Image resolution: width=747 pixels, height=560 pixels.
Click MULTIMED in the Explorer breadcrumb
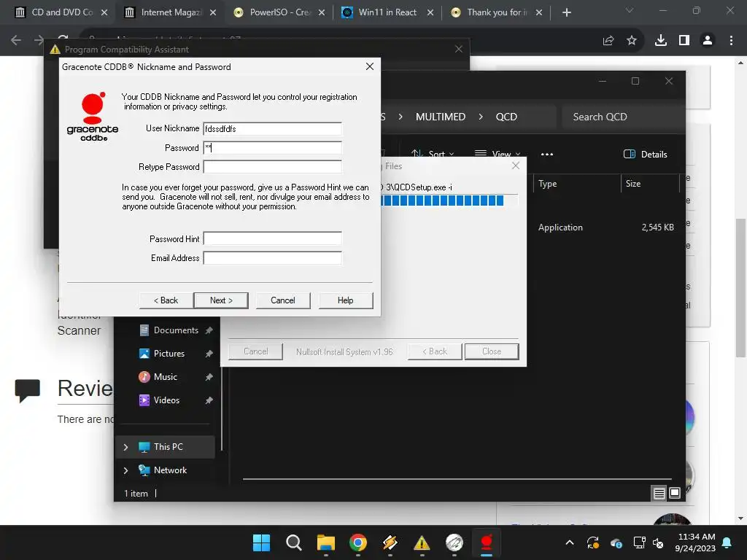tap(441, 117)
